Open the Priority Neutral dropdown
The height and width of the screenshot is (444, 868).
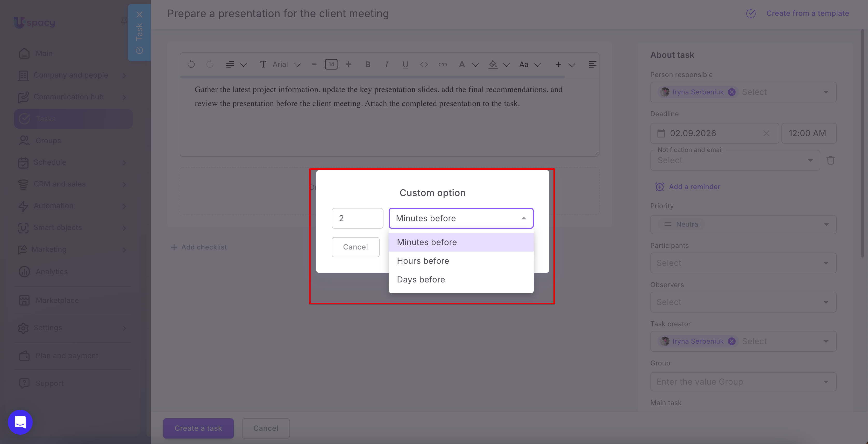[743, 224]
